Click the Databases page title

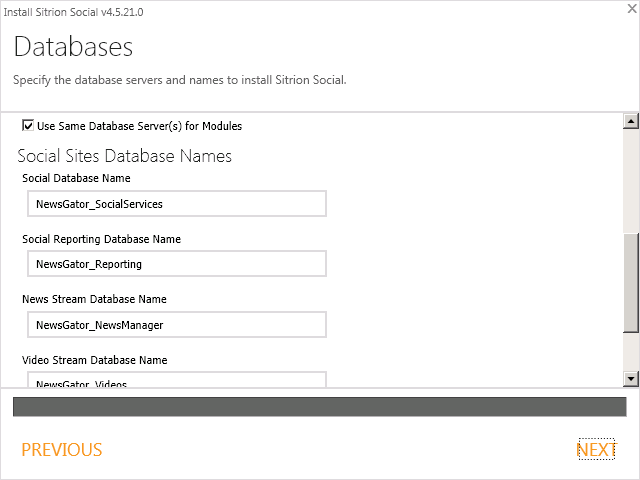click(x=73, y=47)
